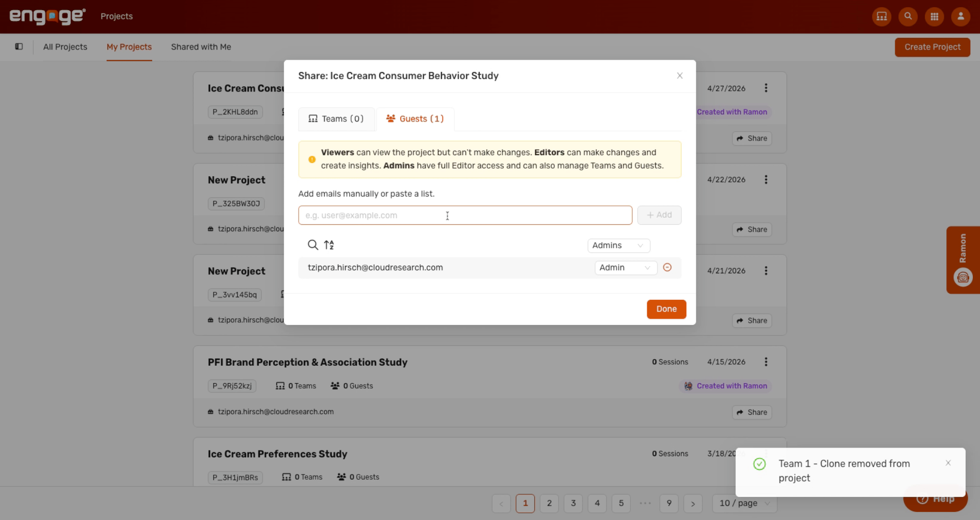This screenshot has height=520, width=980.
Task: Click the jump-forward pagination ellipsis
Action: point(645,503)
